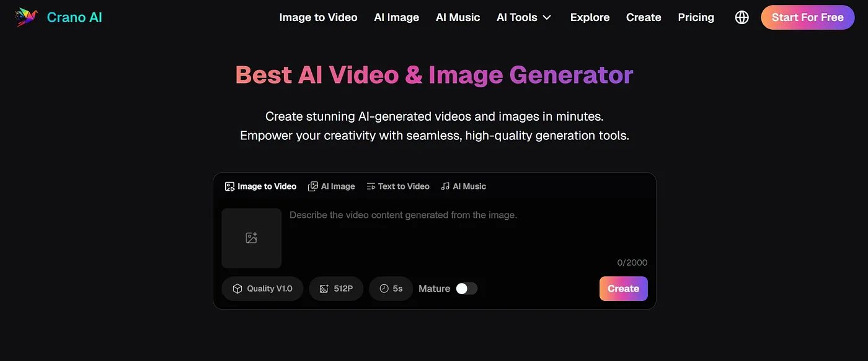Select the Image to Video tab
Screen dimensions: 868x361
pos(260,186)
